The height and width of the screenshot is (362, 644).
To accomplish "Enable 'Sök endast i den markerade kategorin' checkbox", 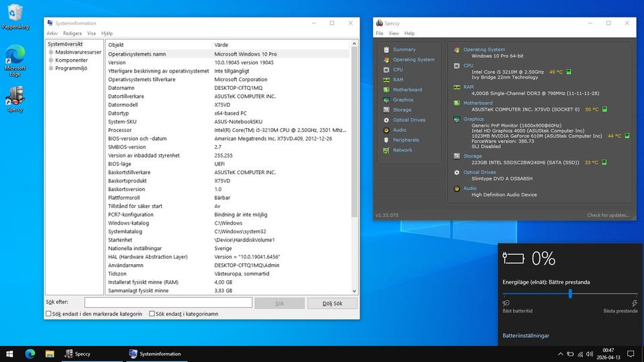I will click(x=48, y=314).
